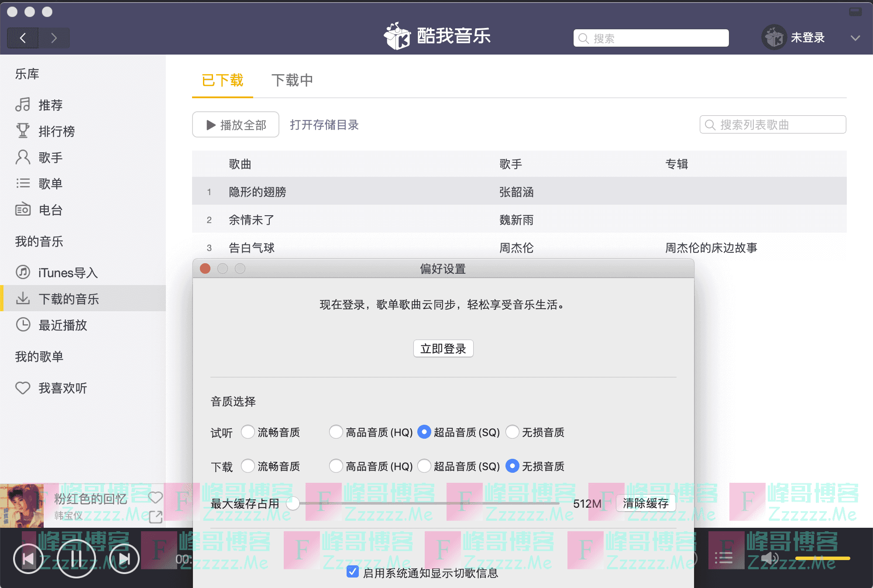873x588 pixels.
Task: Click the 立即登录 button
Action: (x=443, y=349)
